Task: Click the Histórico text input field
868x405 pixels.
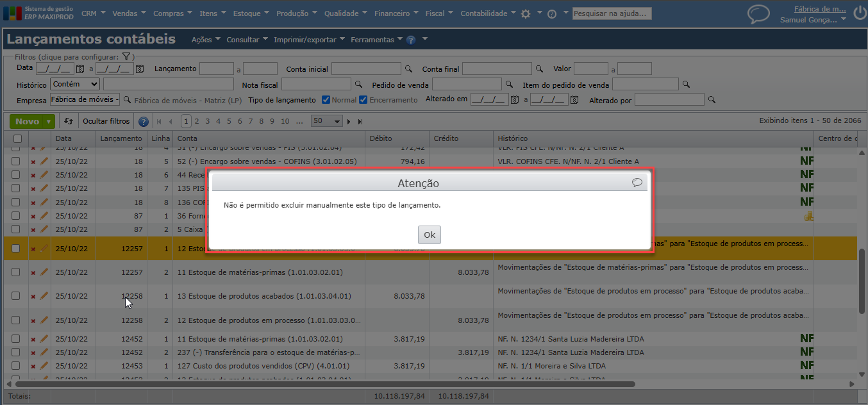Action: (169, 84)
